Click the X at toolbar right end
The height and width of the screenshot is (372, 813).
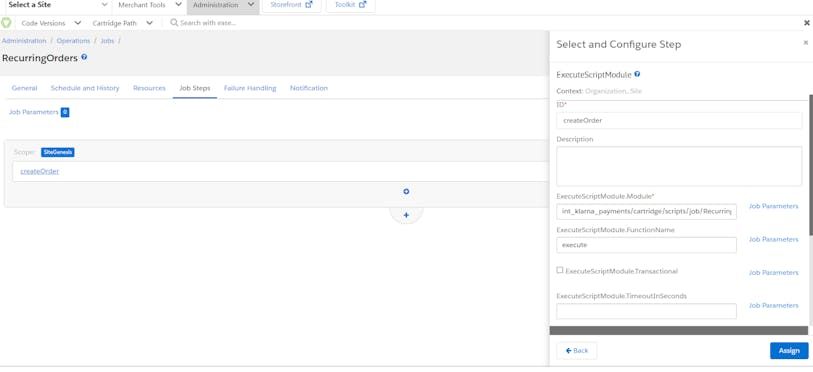click(x=807, y=23)
